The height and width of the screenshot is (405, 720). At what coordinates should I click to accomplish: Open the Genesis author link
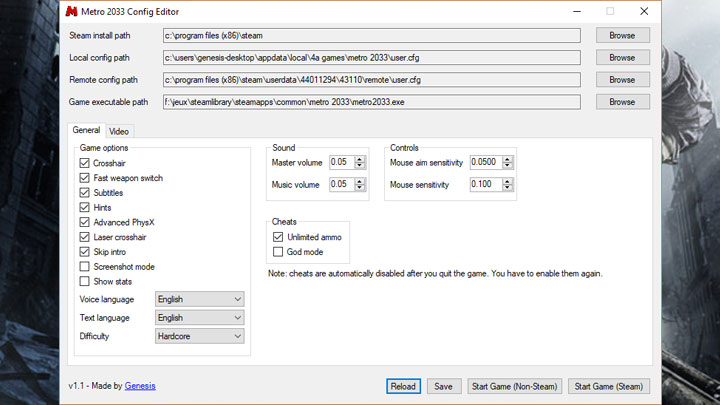pos(140,386)
